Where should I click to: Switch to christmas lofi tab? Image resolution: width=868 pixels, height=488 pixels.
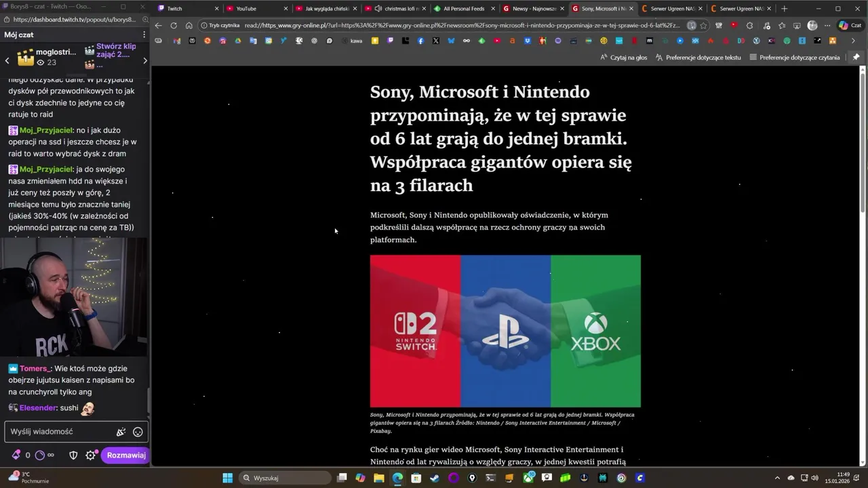click(x=396, y=9)
